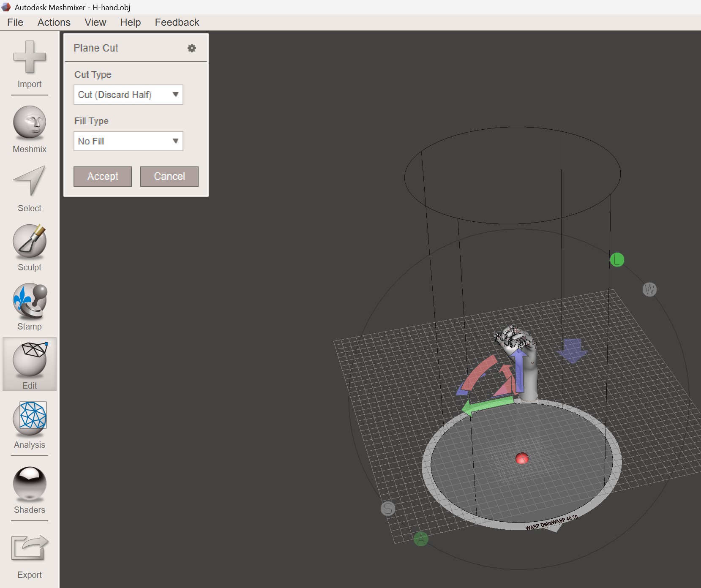Accept the plane cut
The height and width of the screenshot is (588, 701).
[x=103, y=177]
